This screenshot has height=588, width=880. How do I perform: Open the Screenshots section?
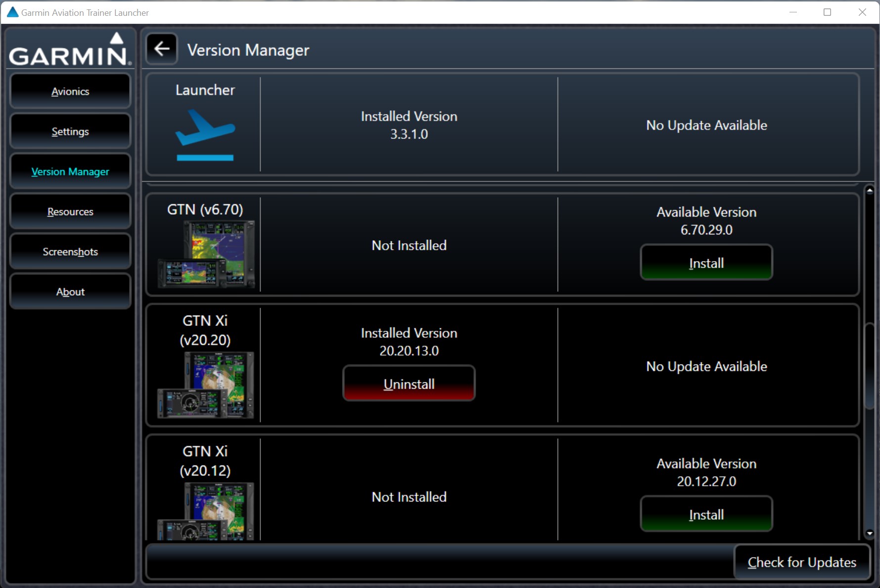point(70,252)
